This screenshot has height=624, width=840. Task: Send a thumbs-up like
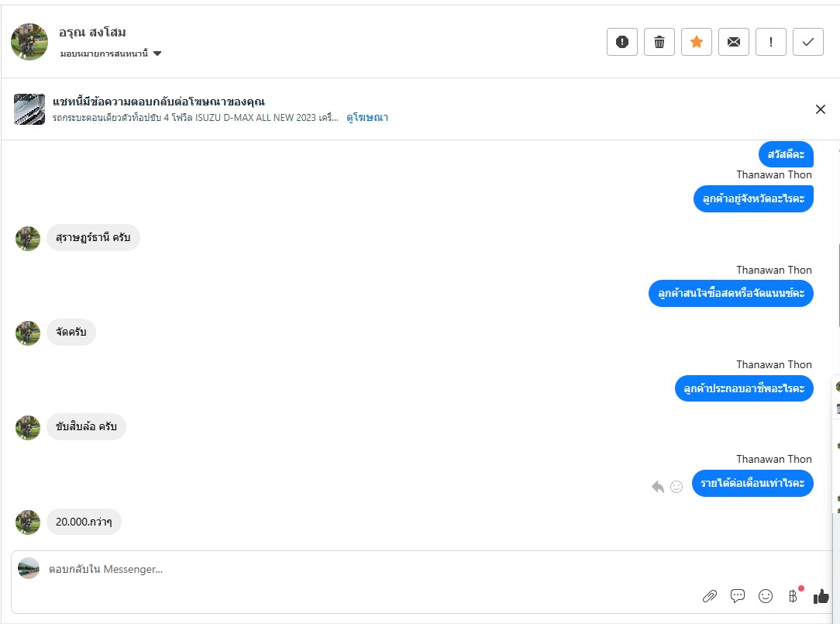pos(821,596)
